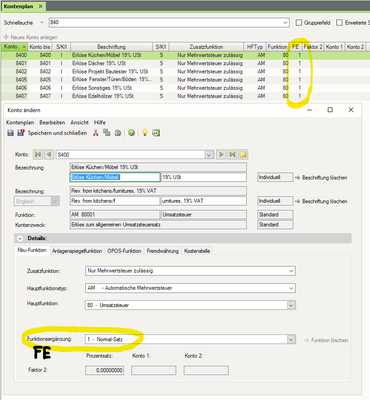Click the small arrow beside Schnellsuche label
This screenshot has height=400, width=370.
(42, 23)
